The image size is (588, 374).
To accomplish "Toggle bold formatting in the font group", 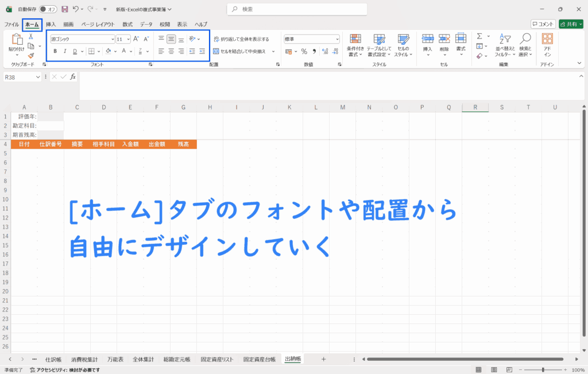I will pos(55,51).
